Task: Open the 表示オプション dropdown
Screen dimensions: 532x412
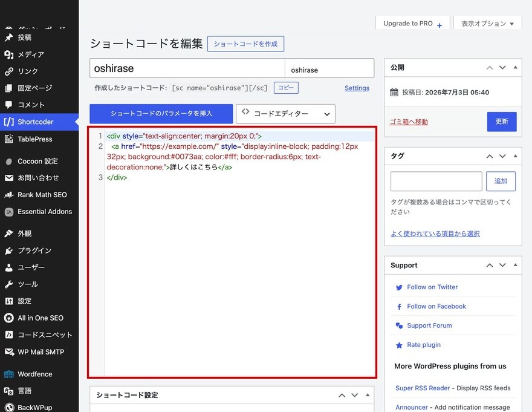Action: tap(487, 24)
